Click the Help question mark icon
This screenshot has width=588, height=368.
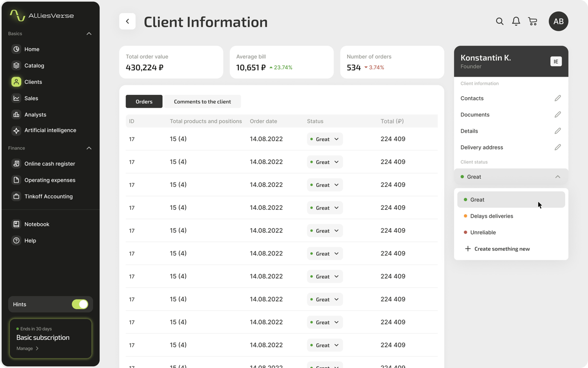coord(16,241)
